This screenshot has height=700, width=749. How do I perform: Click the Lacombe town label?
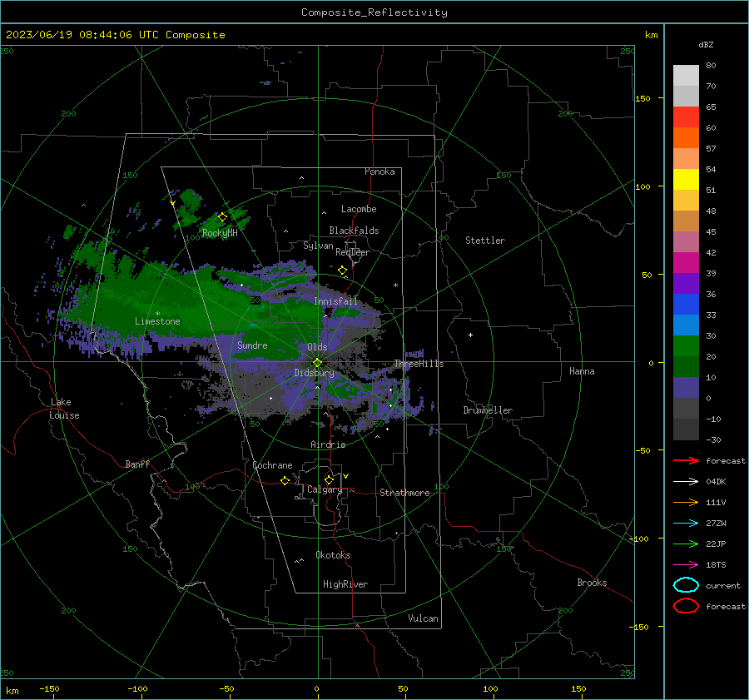[359, 209]
